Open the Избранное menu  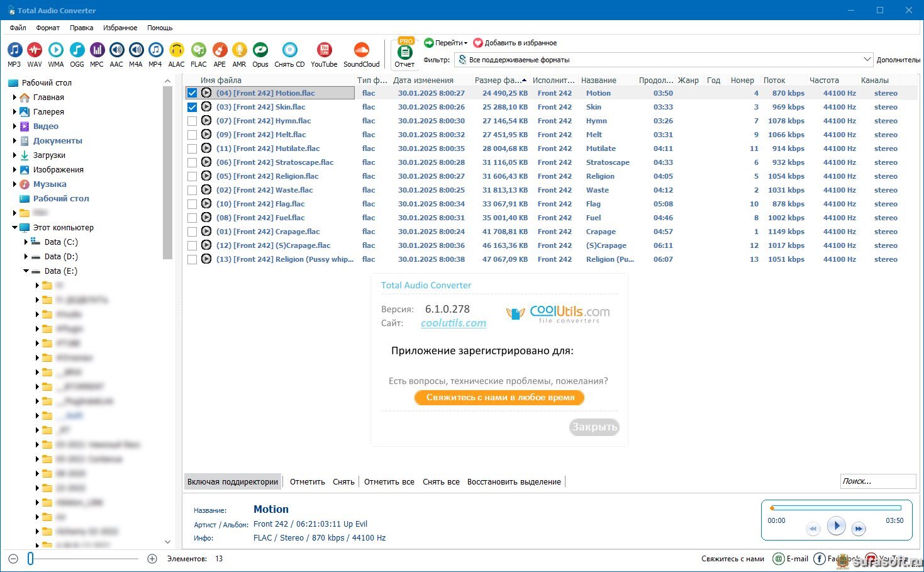120,28
